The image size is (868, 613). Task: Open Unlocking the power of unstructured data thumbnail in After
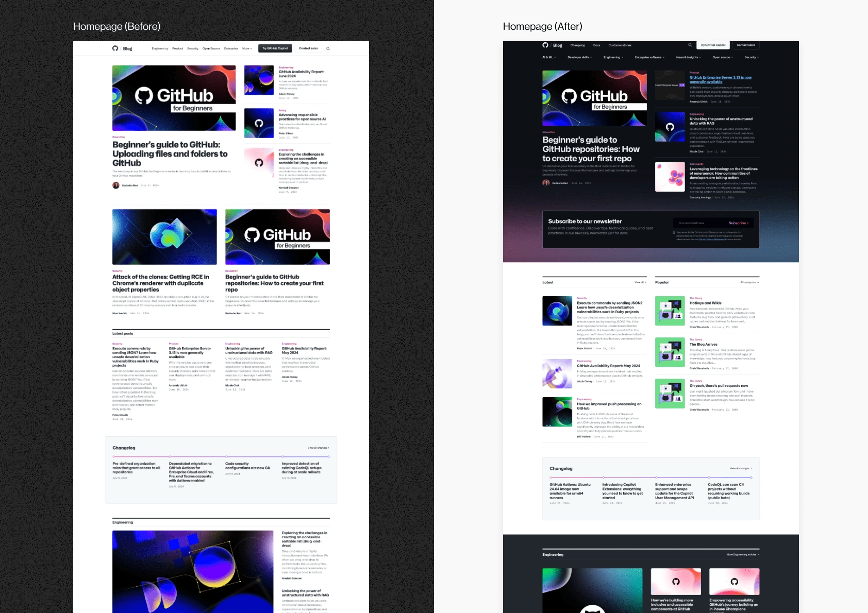670,127
